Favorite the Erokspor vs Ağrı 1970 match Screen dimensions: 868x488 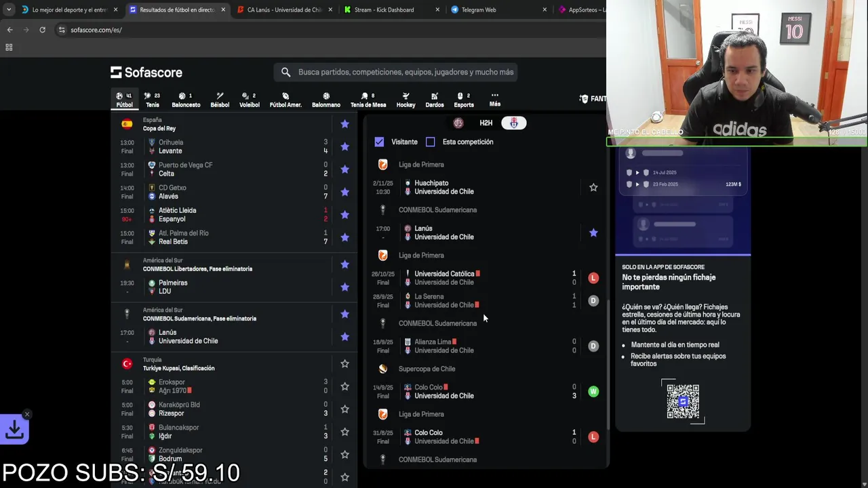click(x=344, y=386)
